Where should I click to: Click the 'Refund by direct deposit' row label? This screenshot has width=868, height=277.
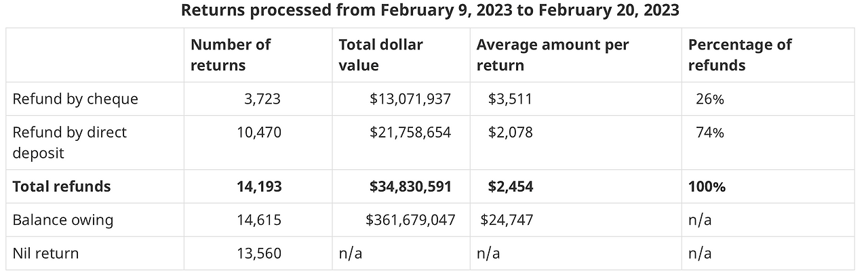70,142
